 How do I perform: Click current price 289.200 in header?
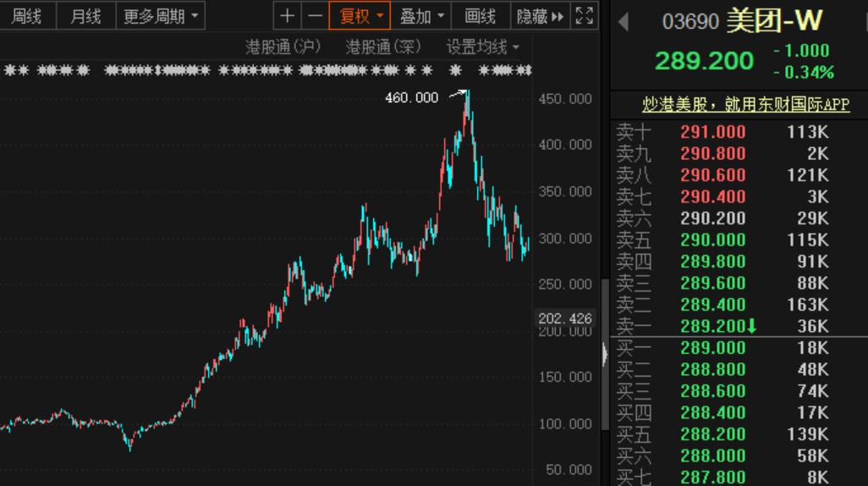pyautogui.click(x=704, y=61)
